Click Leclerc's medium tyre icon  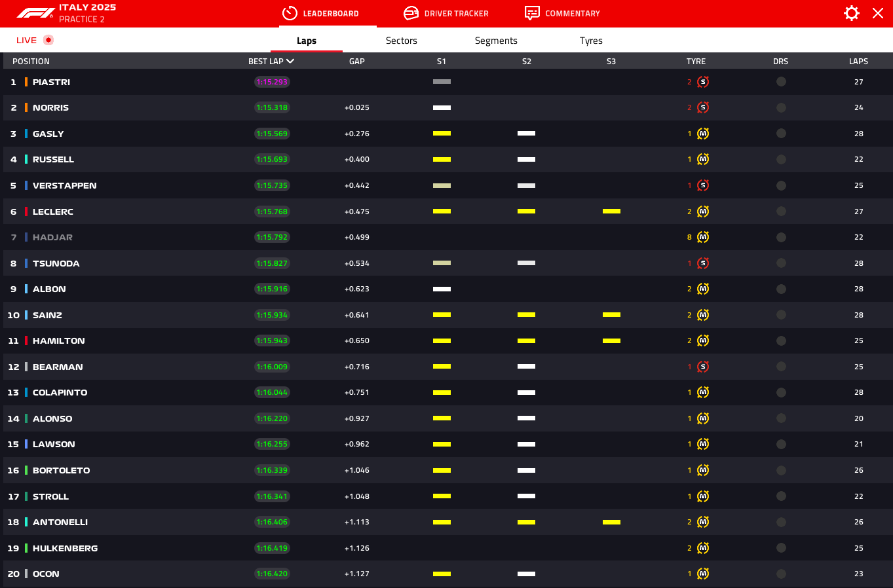[x=703, y=211]
